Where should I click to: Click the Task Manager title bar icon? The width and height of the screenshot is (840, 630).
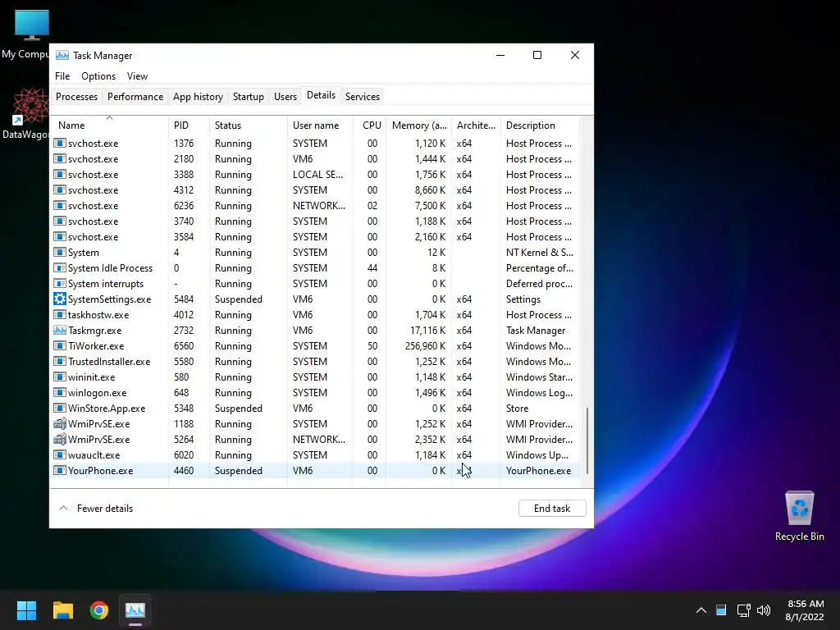[62, 55]
